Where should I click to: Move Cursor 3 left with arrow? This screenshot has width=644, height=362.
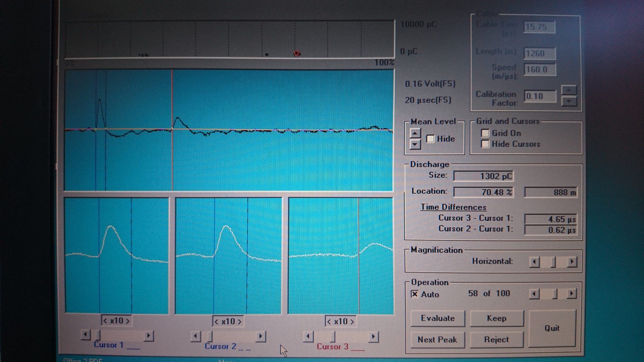point(308,336)
